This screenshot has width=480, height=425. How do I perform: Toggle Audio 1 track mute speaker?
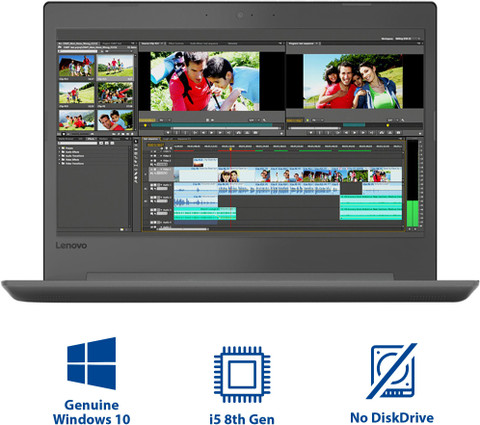[x=151, y=185]
